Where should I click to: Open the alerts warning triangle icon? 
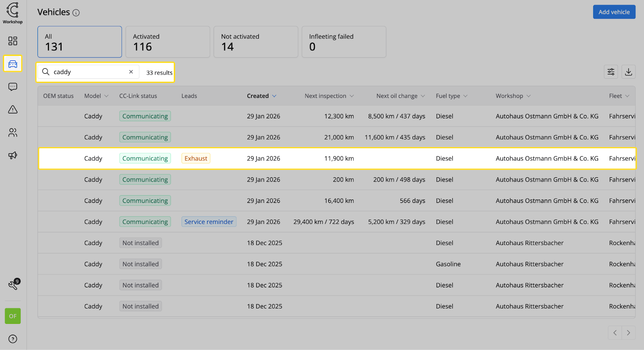(13, 109)
